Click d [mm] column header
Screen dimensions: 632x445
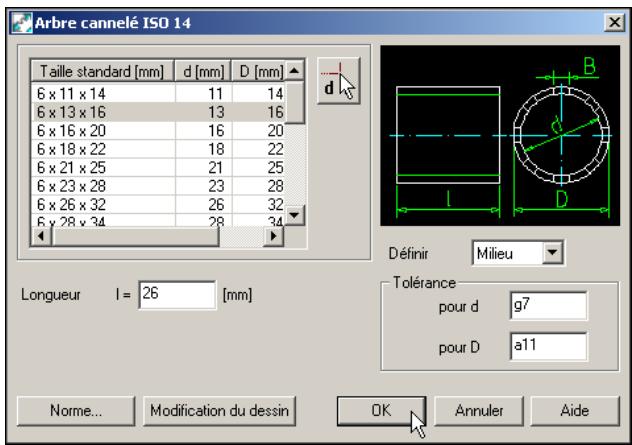203,71
